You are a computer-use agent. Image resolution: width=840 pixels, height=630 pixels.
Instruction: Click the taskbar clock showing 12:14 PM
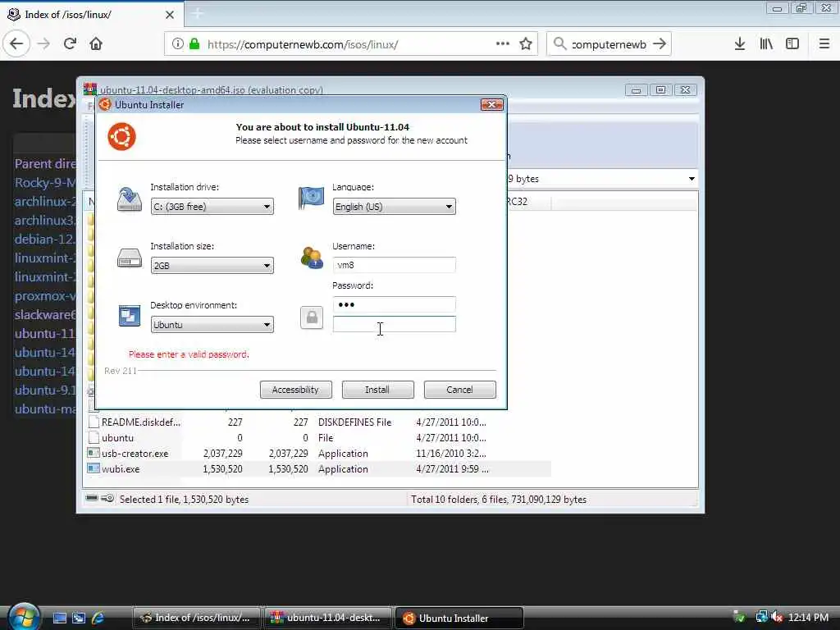pyautogui.click(x=808, y=618)
